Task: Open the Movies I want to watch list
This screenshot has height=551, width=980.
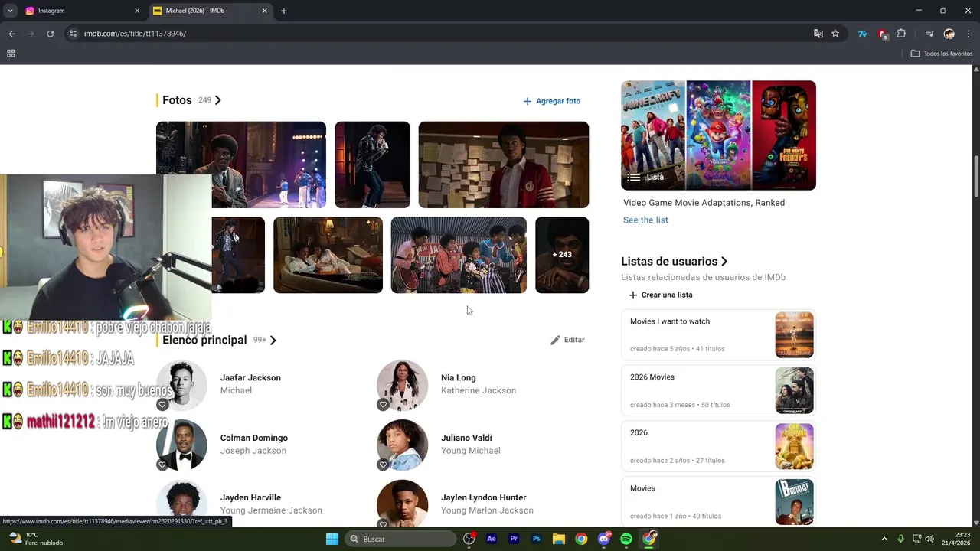Action: pos(718,334)
